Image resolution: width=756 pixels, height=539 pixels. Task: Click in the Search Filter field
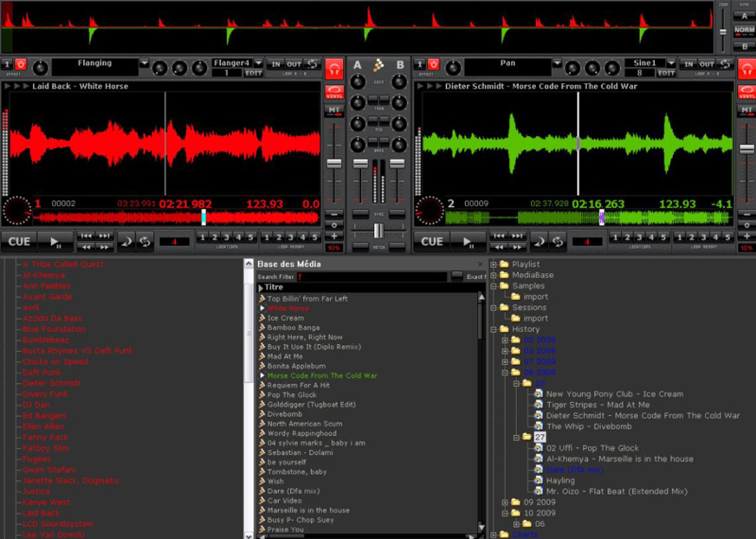tap(372, 276)
